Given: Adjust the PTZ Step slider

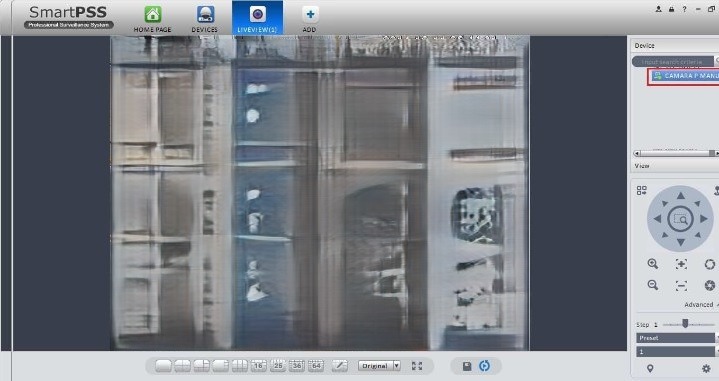Looking at the screenshot, I should (685, 324).
